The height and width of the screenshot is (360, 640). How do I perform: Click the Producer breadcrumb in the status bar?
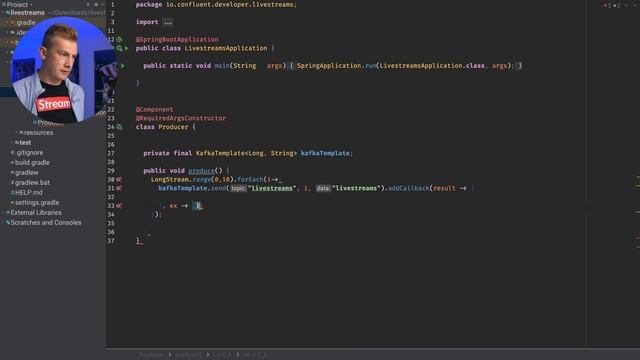click(151, 355)
